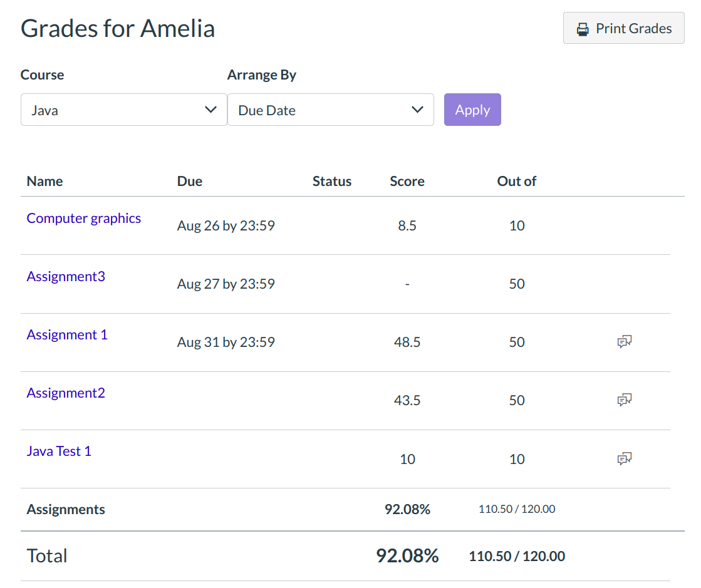The height and width of the screenshot is (588, 701).
Task: Click the 8.5 score for Computer graphics
Action: [x=407, y=225]
